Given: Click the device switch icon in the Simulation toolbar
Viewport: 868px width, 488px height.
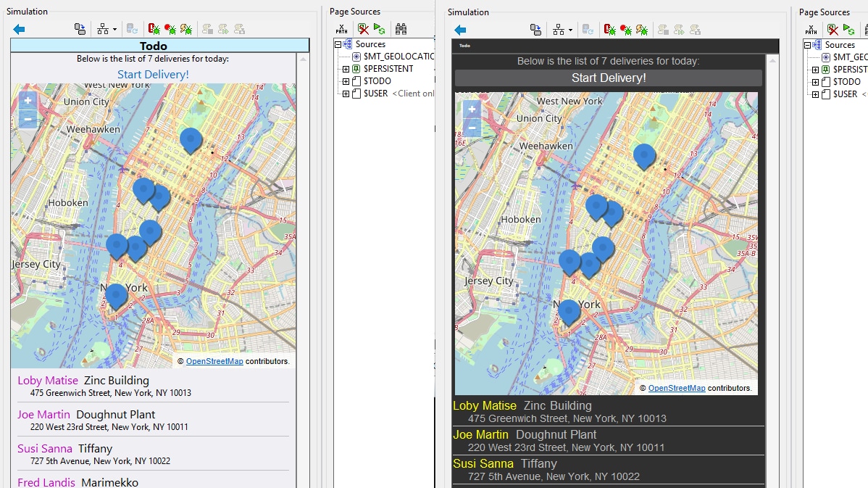Looking at the screenshot, I should pyautogui.click(x=80, y=28).
